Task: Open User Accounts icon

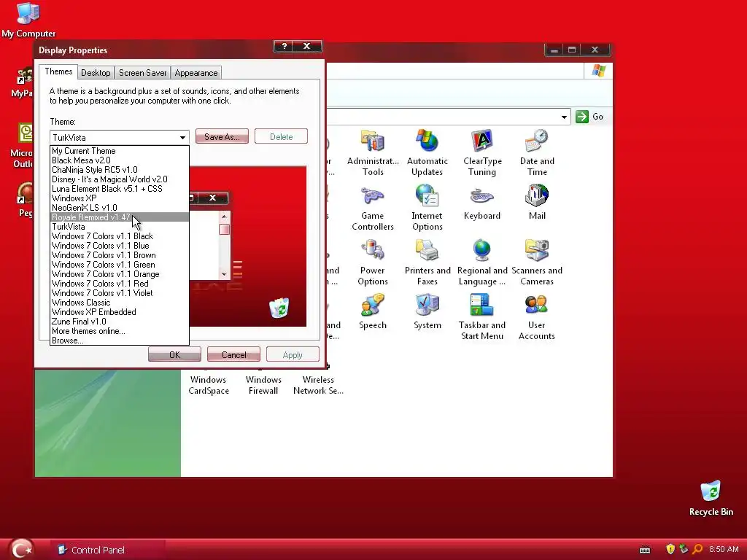Action: 537,317
